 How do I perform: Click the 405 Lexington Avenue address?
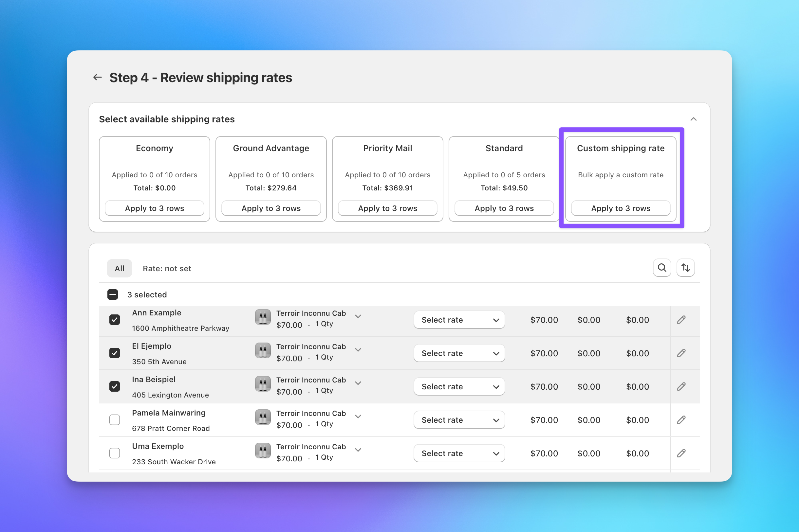[x=171, y=395]
